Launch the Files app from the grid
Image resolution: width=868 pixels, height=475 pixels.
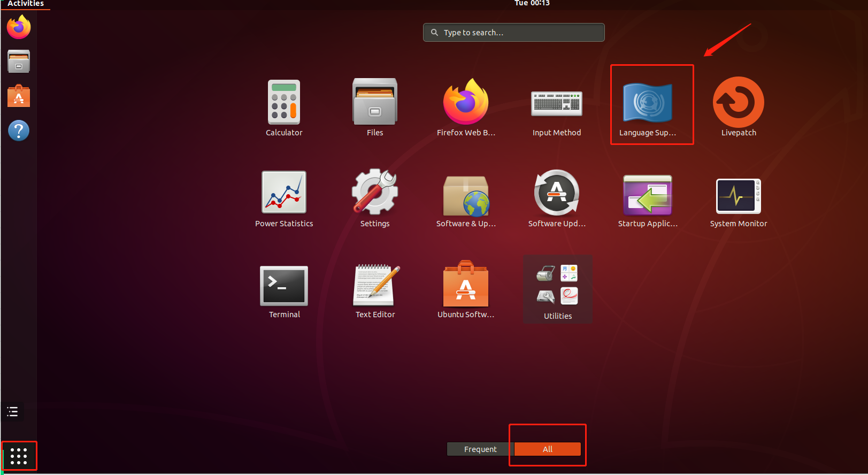(x=375, y=108)
